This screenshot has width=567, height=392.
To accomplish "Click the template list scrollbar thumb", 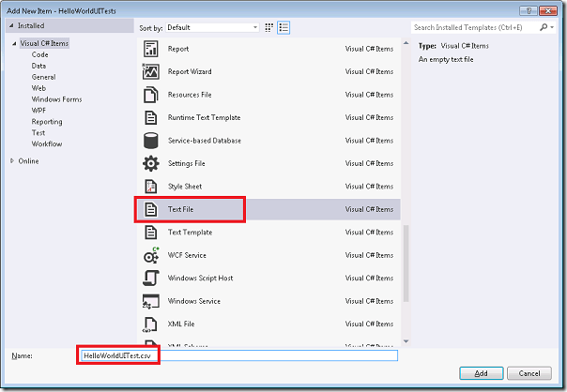I will [x=406, y=264].
